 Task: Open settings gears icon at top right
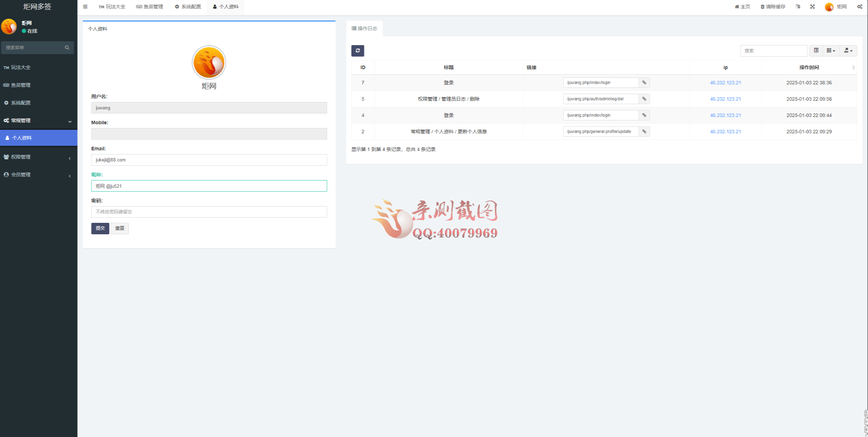coord(860,7)
